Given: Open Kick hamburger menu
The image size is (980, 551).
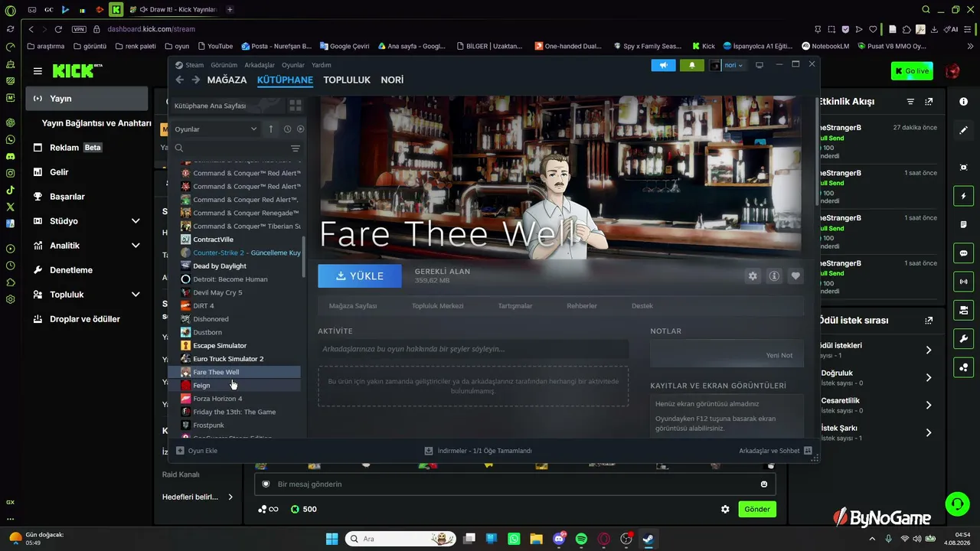Looking at the screenshot, I should (x=38, y=71).
